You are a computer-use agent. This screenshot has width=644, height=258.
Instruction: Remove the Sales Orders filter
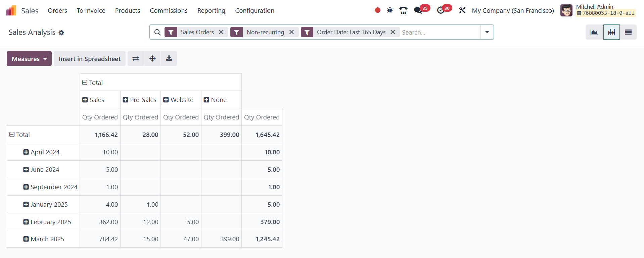click(221, 32)
